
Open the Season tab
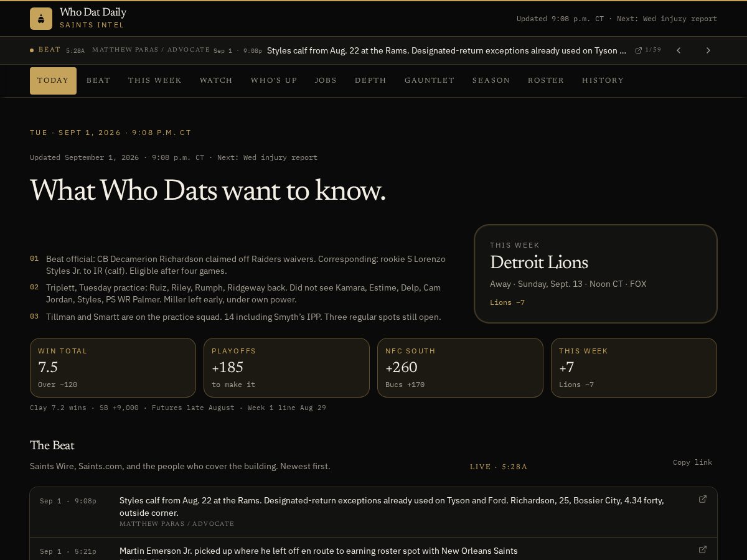pos(491,81)
